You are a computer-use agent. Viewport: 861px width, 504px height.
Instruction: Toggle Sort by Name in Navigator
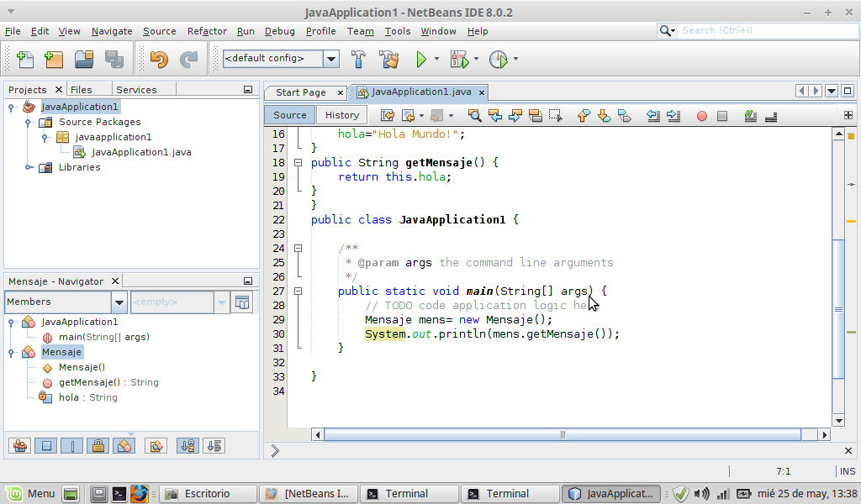[x=188, y=446]
